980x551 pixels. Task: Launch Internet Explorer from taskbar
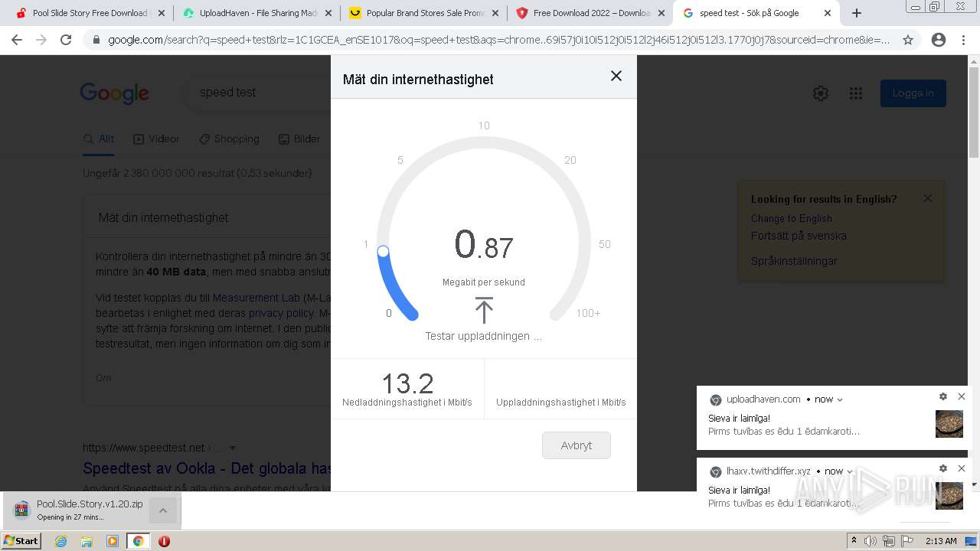coord(60,541)
